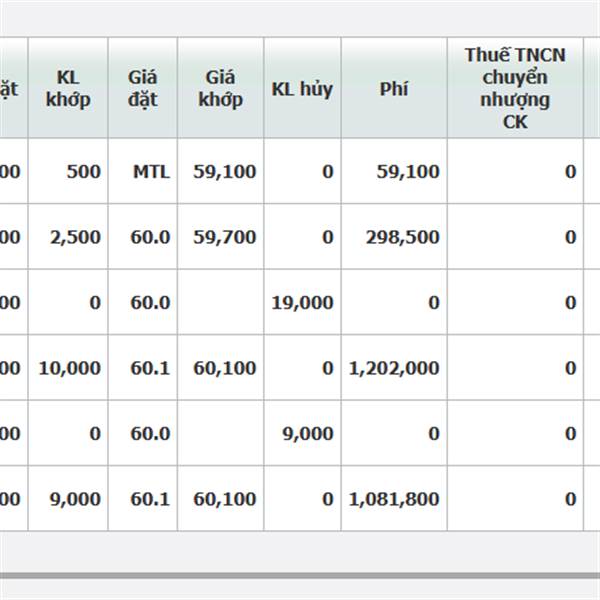
Task: Select KL hủy 0 in the MTL row
Action: coord(302,171)
